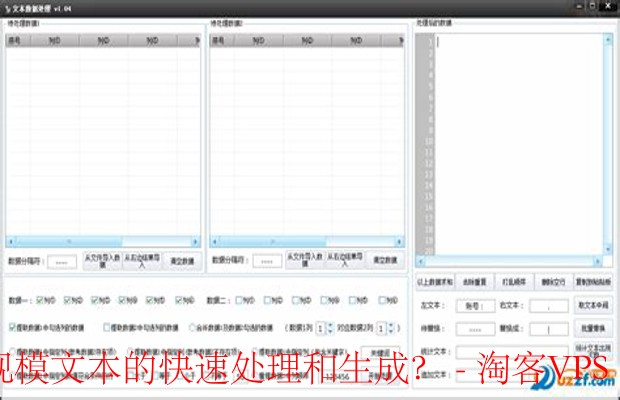Viewport: 620px width, 400px height.
Task: Click 清空数据 button under data 2 table
Action: click(385, 260)
